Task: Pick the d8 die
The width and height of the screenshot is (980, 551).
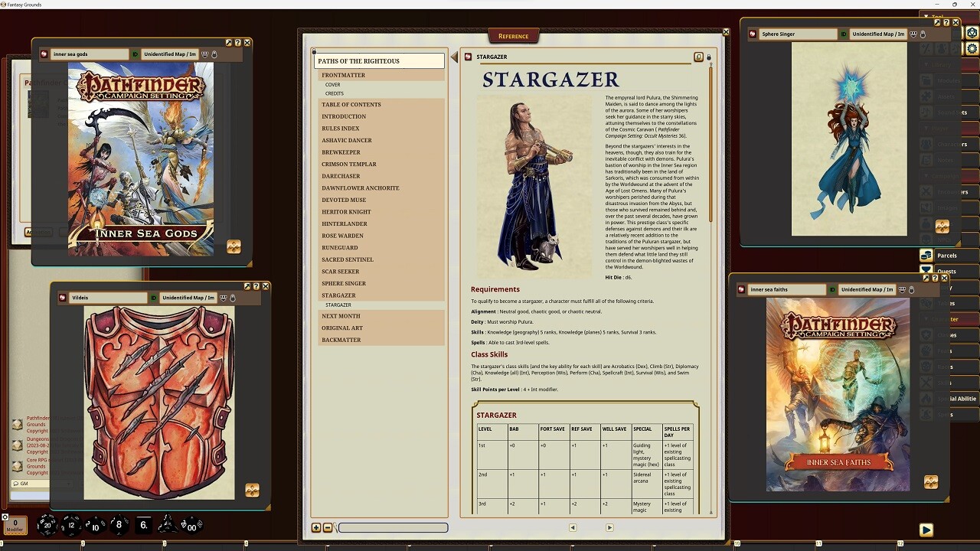Action: click(x=119, y=525)
